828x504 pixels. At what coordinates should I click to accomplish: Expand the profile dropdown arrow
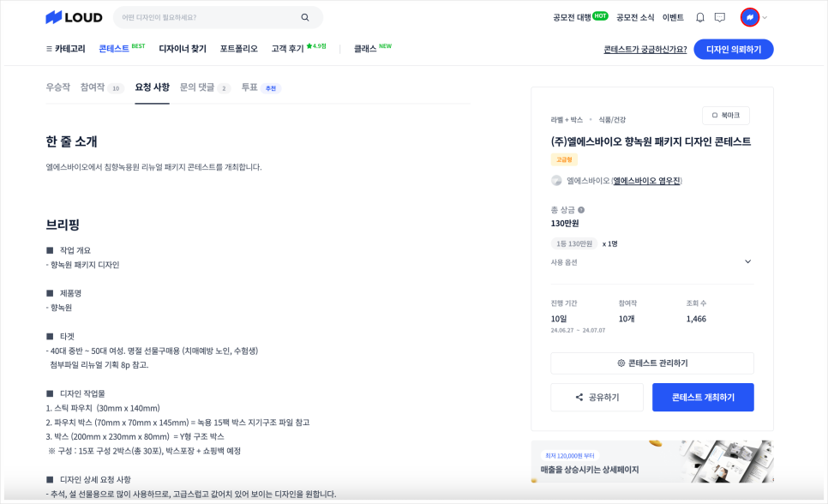click(x=765, y=17)
